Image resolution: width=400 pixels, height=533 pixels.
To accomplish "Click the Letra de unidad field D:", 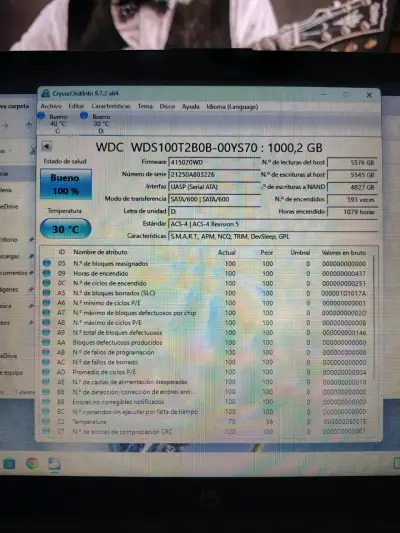I will [214, 211].
